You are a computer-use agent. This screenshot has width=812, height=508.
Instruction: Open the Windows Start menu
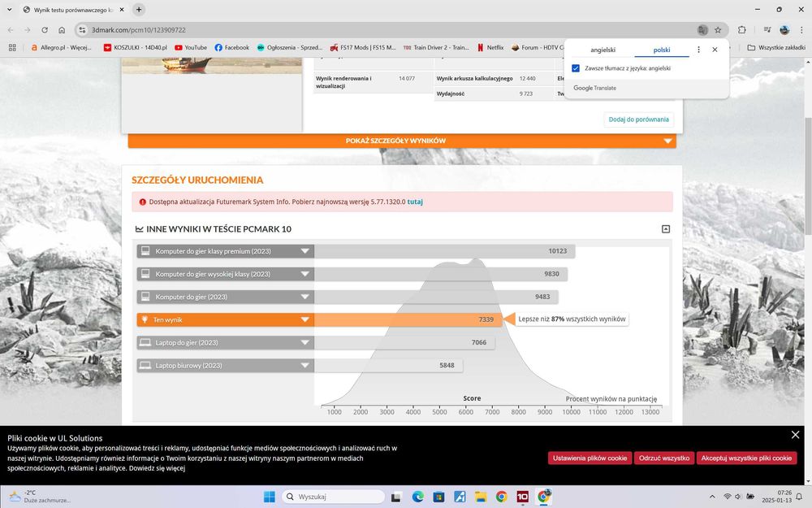pos(270,497)
